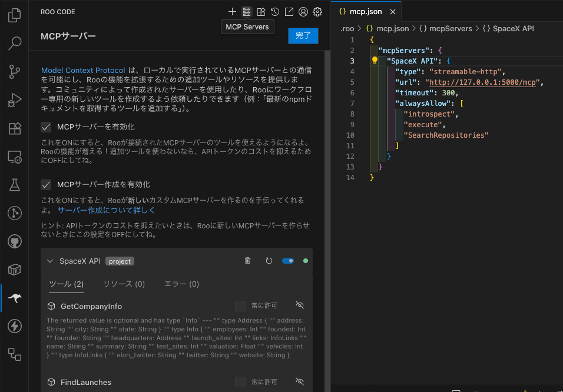Open the GitHub view in activity bar
The image size is (563, 392).
coord(14,241)
